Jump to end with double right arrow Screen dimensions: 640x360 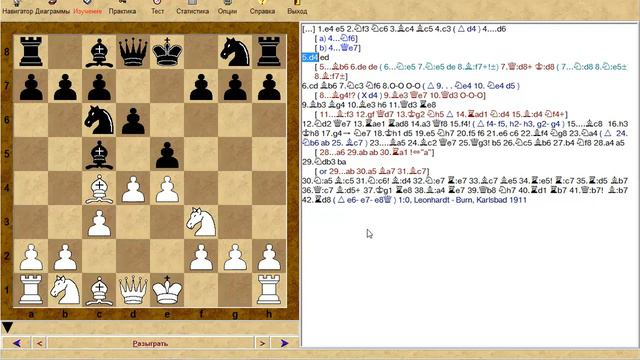coord(284,343)
